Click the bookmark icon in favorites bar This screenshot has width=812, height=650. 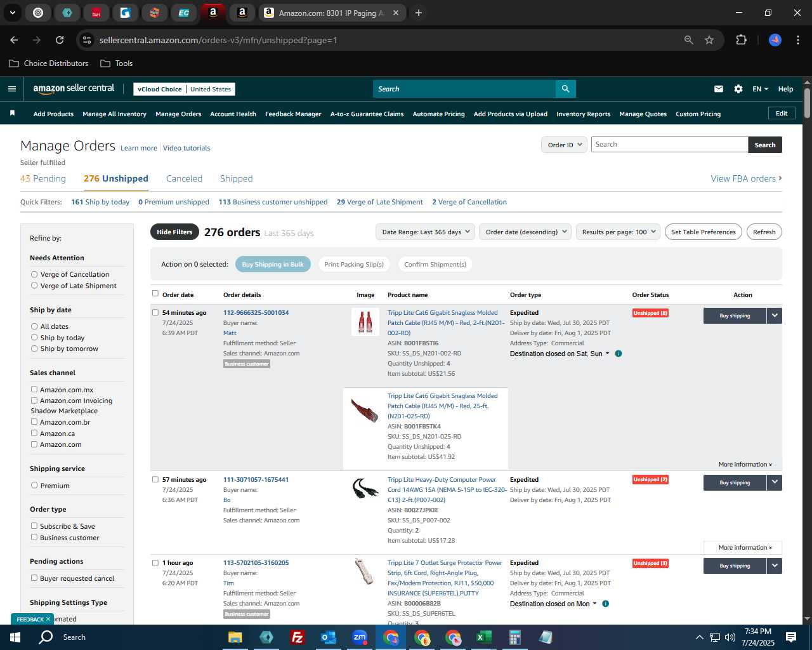12,114
